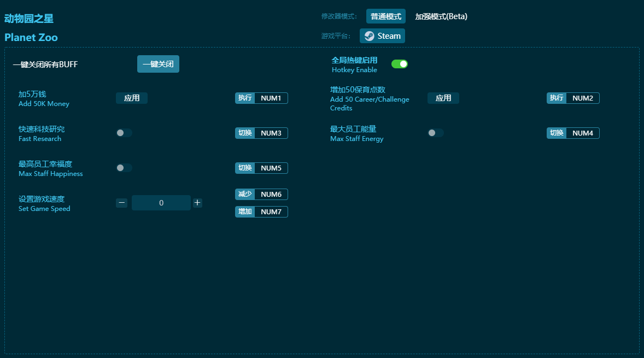Image resolution: width=644 pixels, height=358 pixels.
Task: Click the minus icon for game speed
Action: click(x=122, y=203)
